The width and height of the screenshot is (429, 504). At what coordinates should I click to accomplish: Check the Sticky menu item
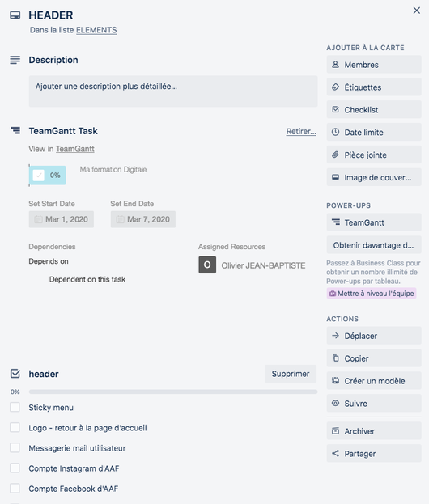pos(15,407)
